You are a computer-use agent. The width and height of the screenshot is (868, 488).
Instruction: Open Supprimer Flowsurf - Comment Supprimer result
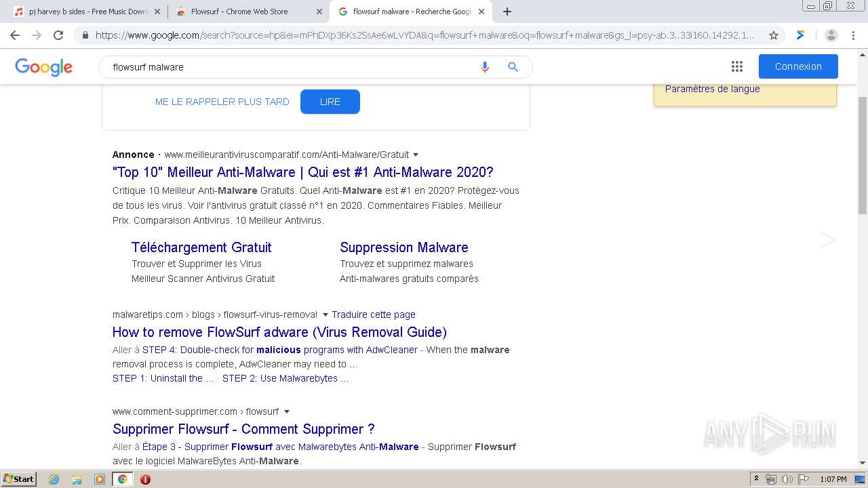243,429
